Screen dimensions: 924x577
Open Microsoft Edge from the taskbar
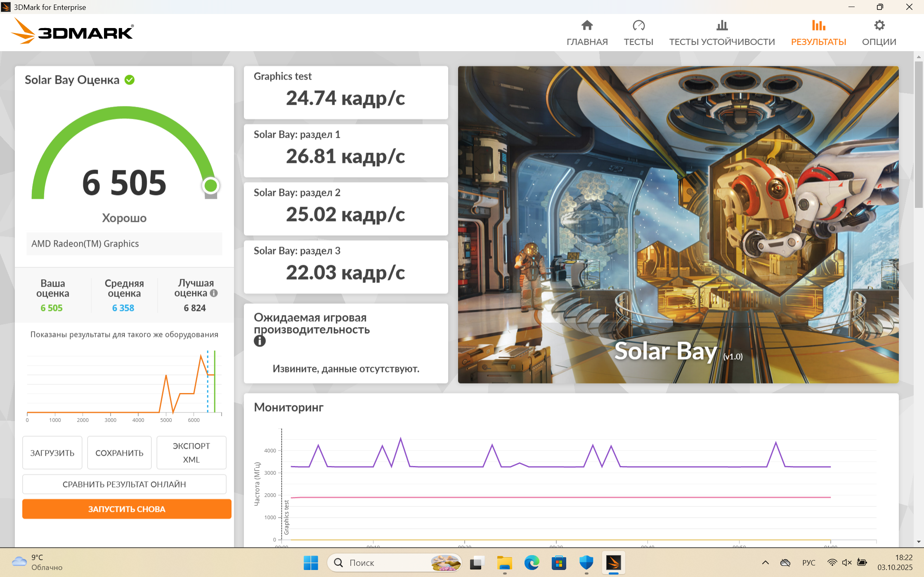[532, 563]
